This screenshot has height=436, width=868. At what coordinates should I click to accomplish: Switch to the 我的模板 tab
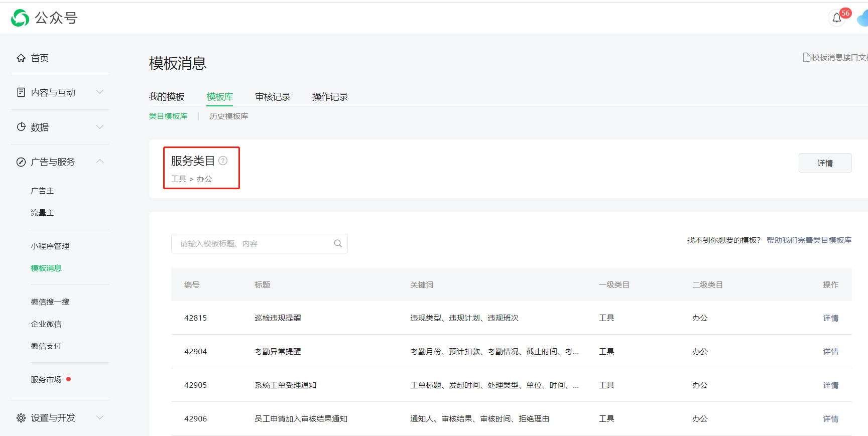coord(167,97)
